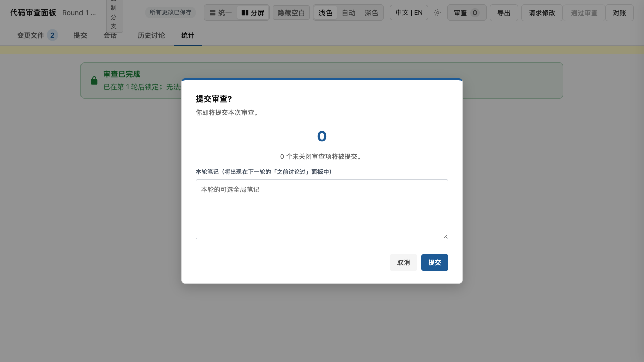Image resolution: width=644 pixels, height=362 pixels.
Task: Click the Round 1 label
Action: pos(79,13)
